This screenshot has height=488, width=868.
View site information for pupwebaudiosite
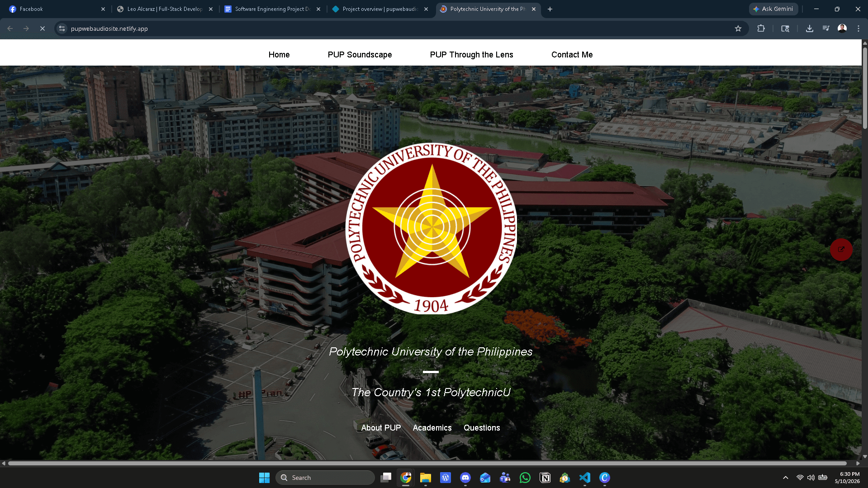[62, 28]
